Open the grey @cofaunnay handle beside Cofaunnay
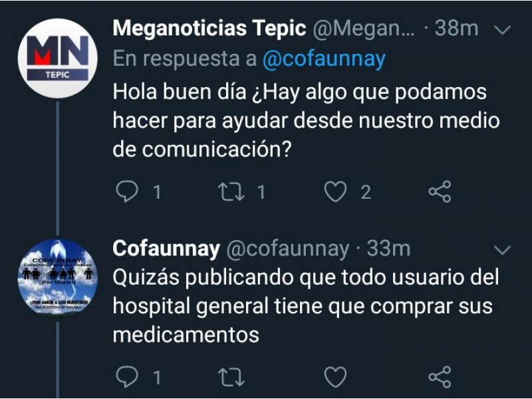Viewport: 532px width, 399px height. (x=288, y=249)
